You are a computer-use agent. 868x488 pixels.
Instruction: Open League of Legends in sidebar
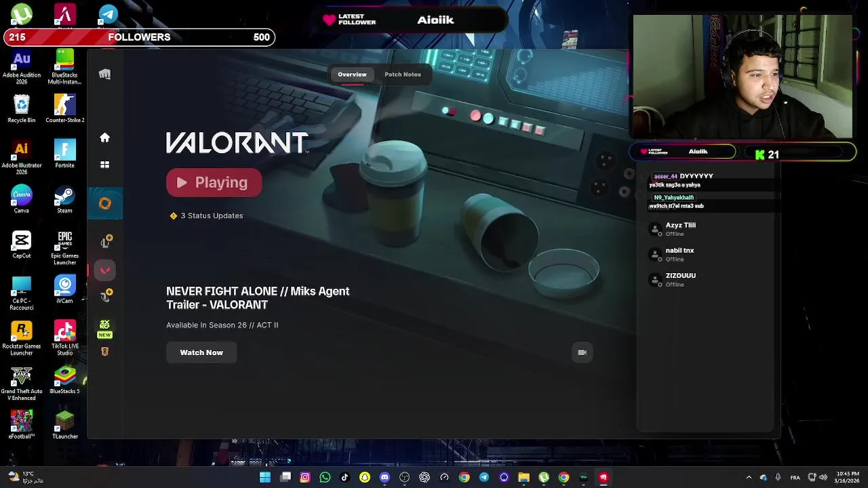click(x=105, y=242)
